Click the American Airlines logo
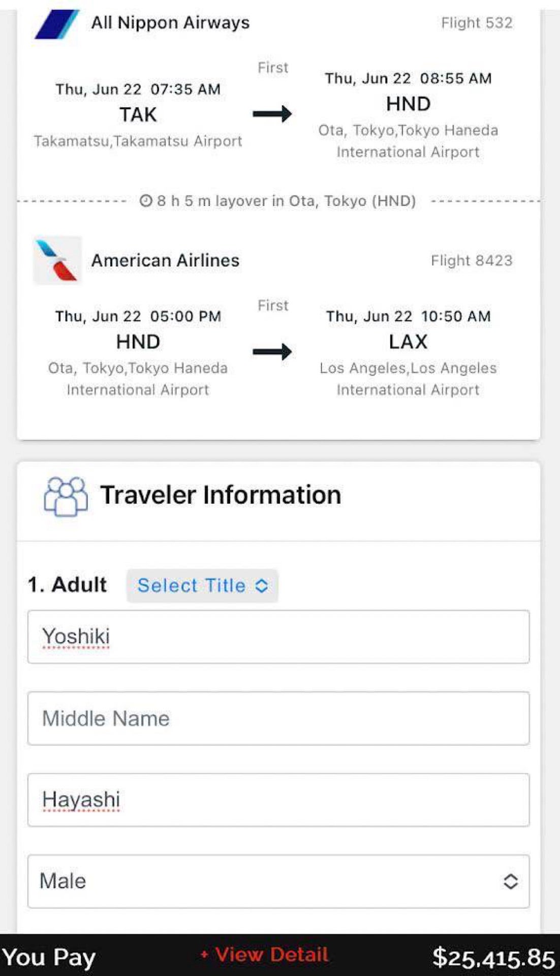560x976 pixels. [x=57, y=261]
